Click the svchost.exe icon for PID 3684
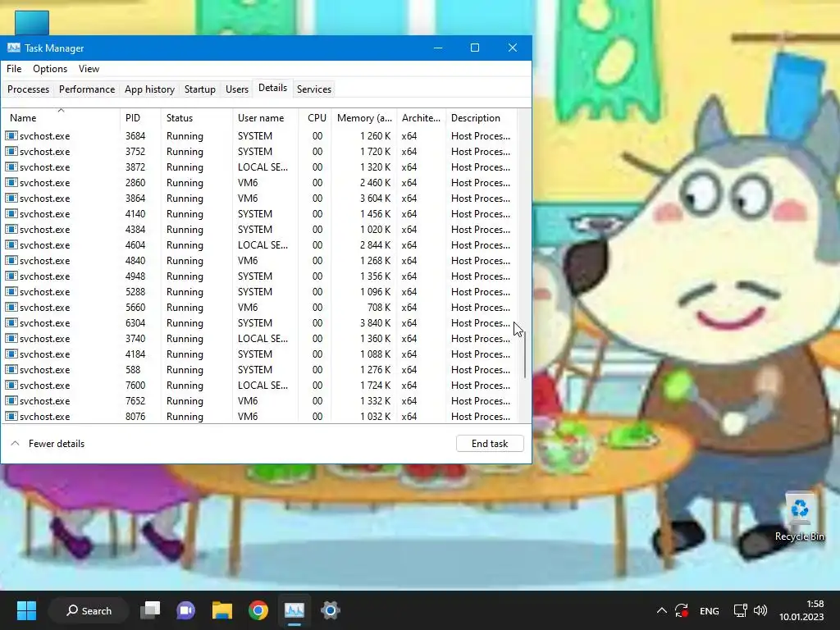 pyautogui.click(x=11, y=135)
